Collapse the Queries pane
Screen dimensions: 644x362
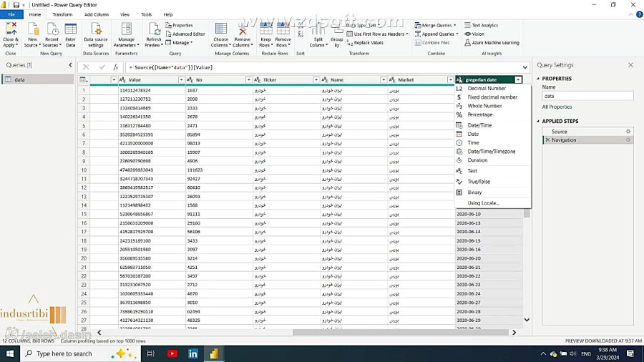pos(70,65)
